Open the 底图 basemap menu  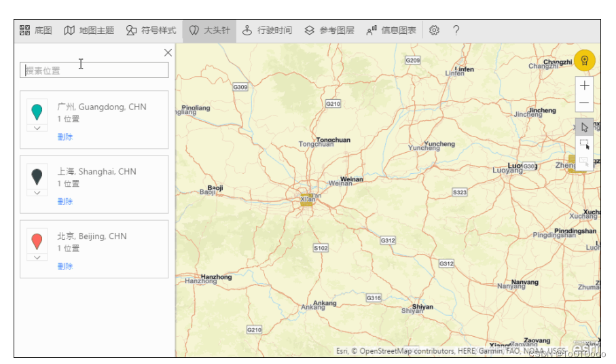pyautogui.click(x=36, y=31)
